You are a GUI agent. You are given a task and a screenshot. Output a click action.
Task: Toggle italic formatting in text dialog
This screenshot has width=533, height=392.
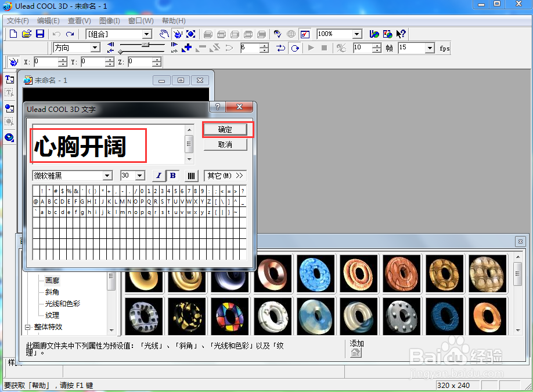[159, 176]
